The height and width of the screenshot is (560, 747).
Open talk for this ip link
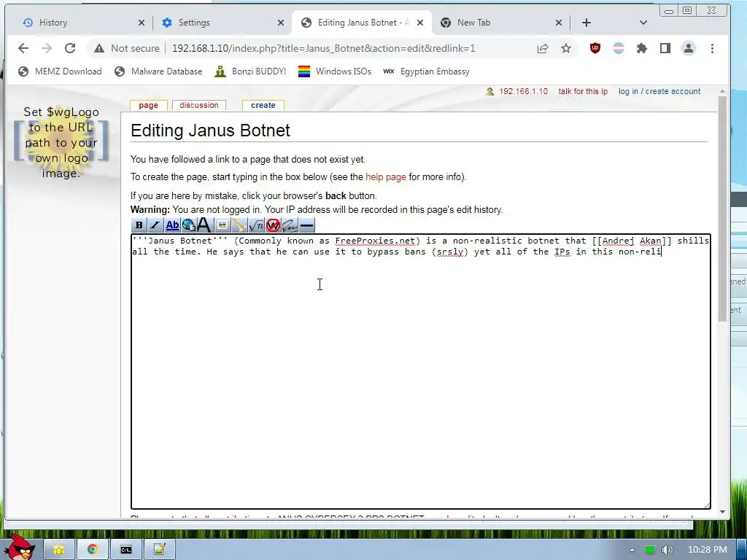point(583,91)
